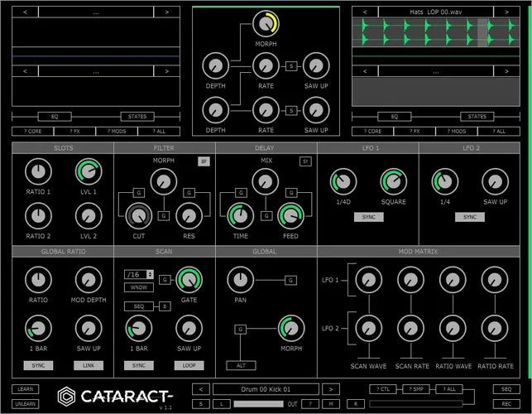Click the LFO 1 SQUARE waveform knob
The height and width of the screenshot is (414, 532).
click(394, 181)
